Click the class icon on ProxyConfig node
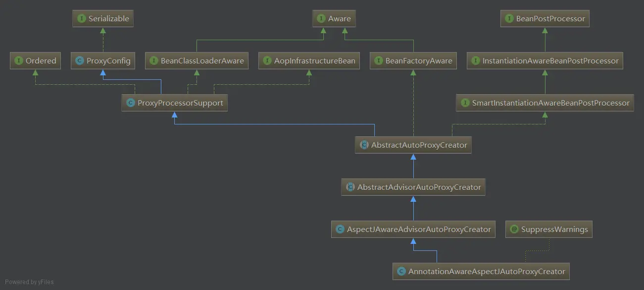The image size is (644, 290). [80, 61]
